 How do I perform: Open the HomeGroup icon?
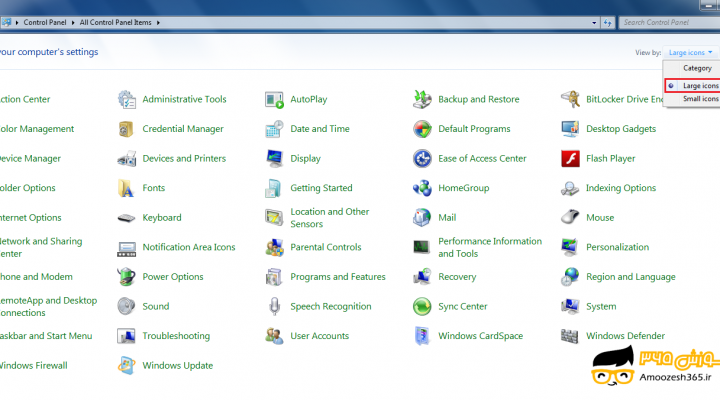click(422, 188)
